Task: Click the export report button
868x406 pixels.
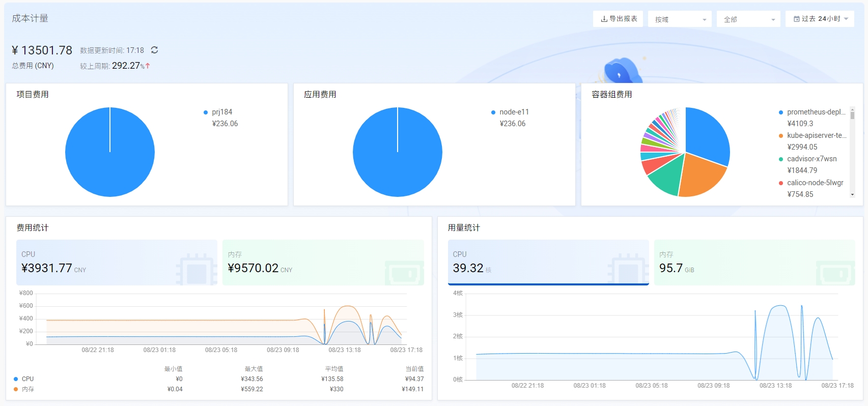Action: (618, 19)
